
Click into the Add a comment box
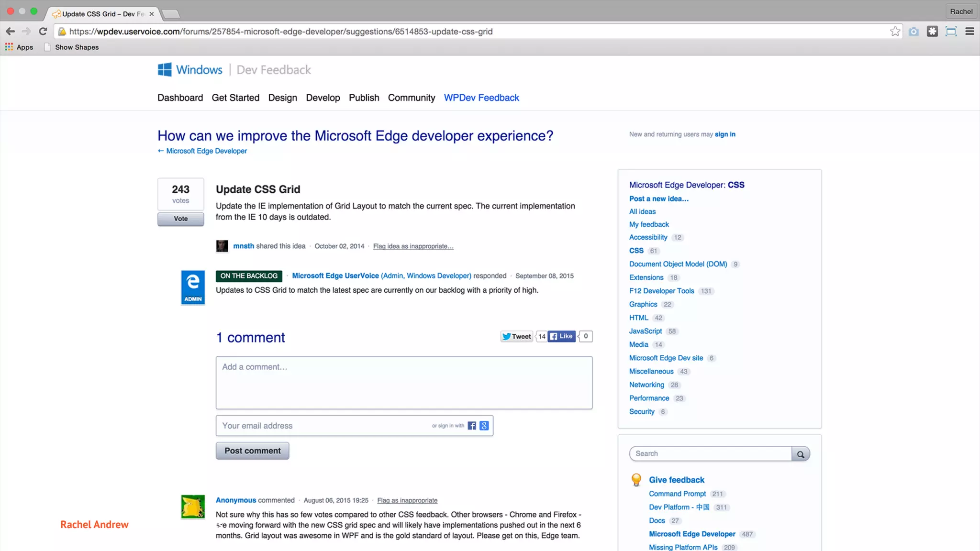click(403, 383)
